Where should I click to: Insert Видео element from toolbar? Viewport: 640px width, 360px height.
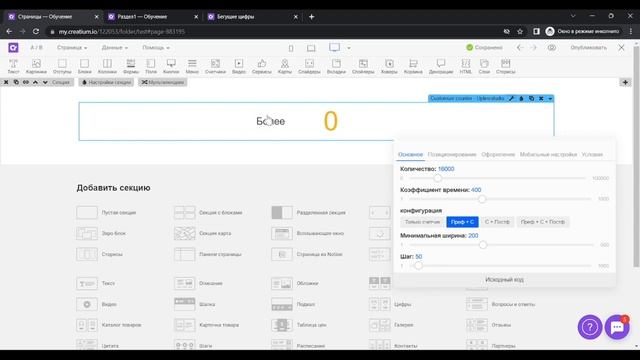pyautogui.click(x=239, y=67)
